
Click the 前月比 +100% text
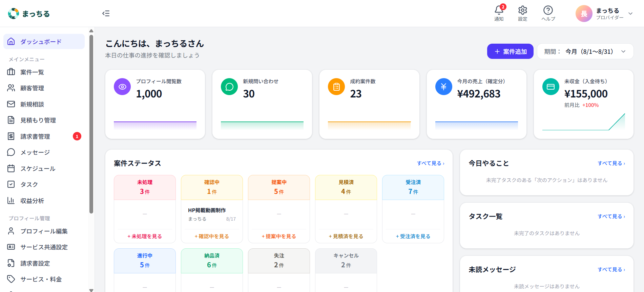(581, 105)
